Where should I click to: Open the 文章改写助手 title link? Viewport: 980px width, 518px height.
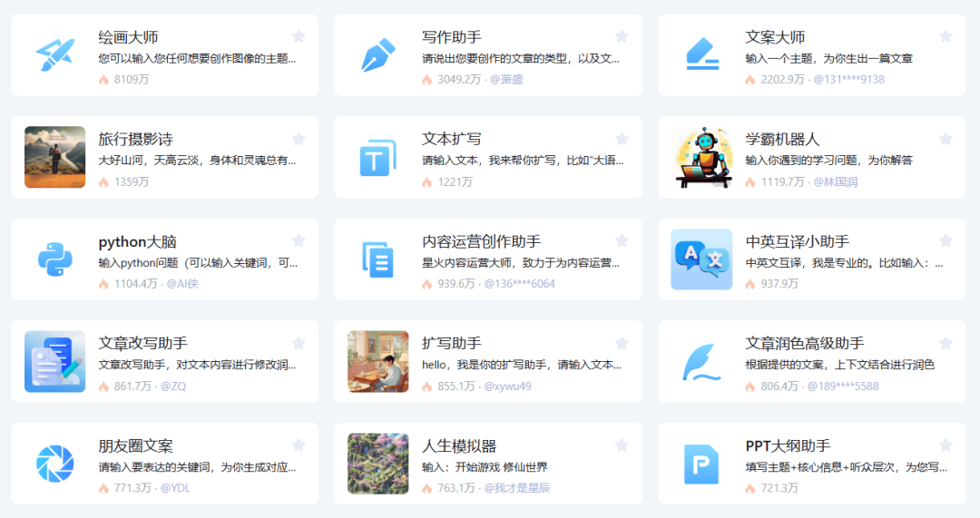[x=142, y=344]
